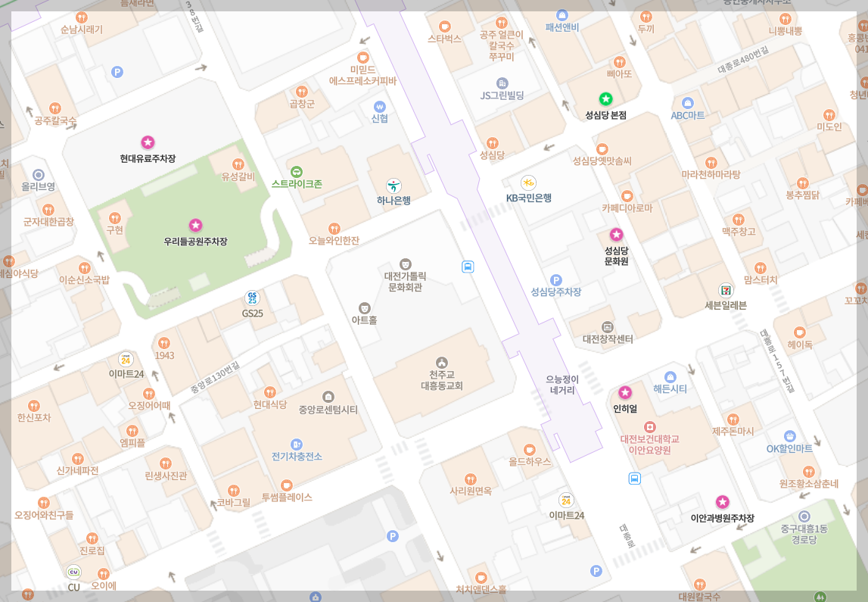The image size is (868, 602).
Task: Select the 중앙로센텀시티 building icon
Action: click(328, 397)
